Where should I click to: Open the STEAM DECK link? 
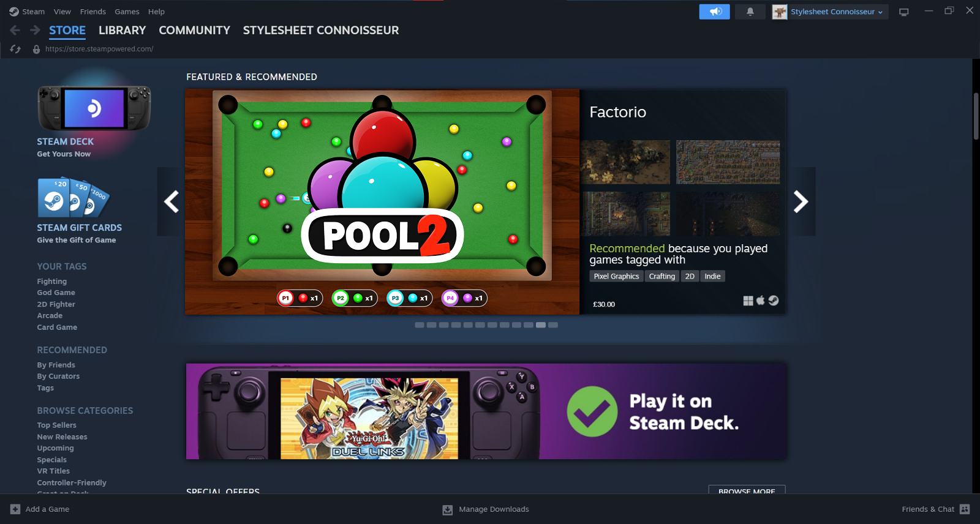[x=65, y=141]
